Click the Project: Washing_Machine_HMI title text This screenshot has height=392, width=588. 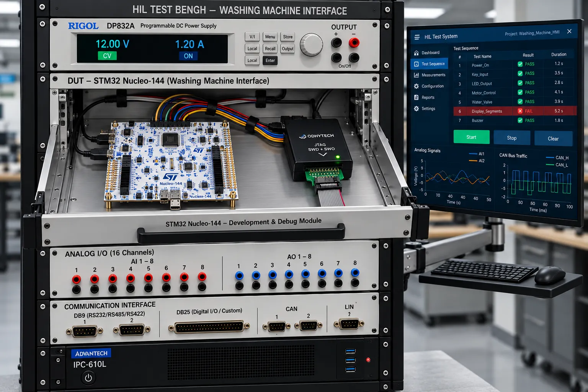pos(532,33)
